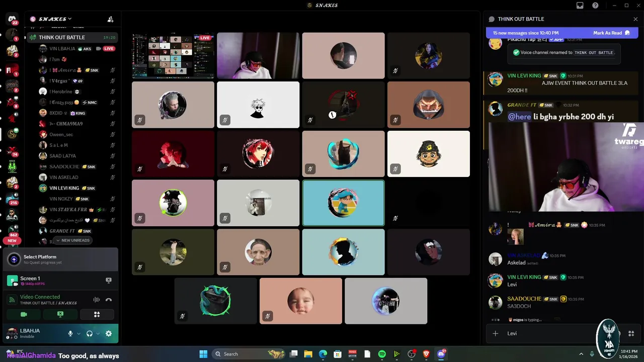The image size is (644, 362).
Task: Open taskbar clock showing 10:41 PM
Action: tap(627, 354)
